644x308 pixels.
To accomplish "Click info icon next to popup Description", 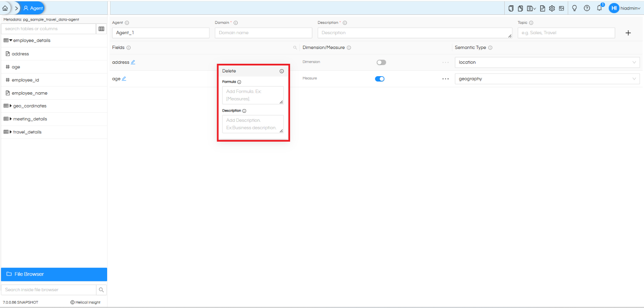I will click(x=244, y=111).
